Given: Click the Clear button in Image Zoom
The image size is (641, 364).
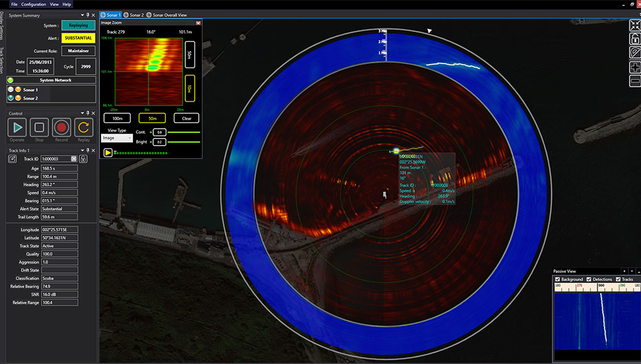Looking at the screenshot, I should [186, 118].
